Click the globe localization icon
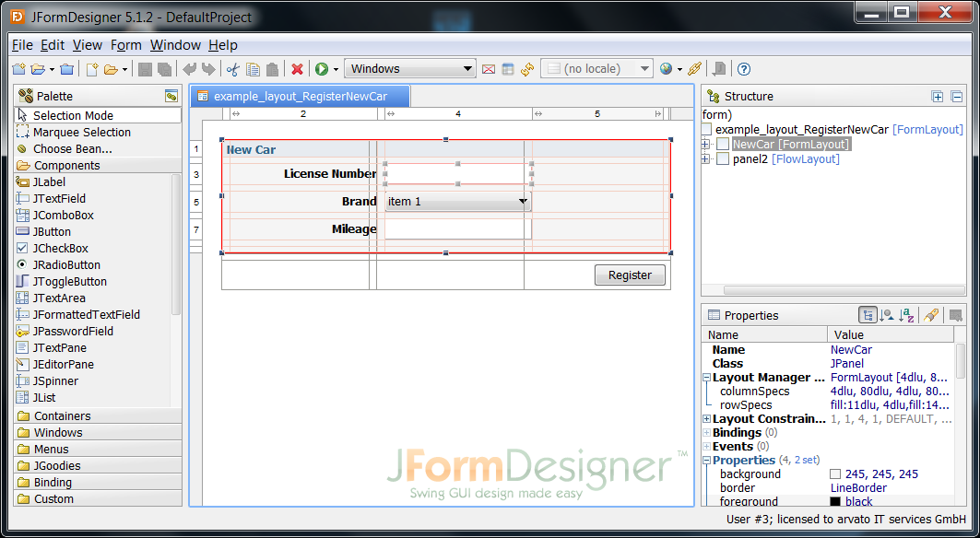 [x=667, y=69]
